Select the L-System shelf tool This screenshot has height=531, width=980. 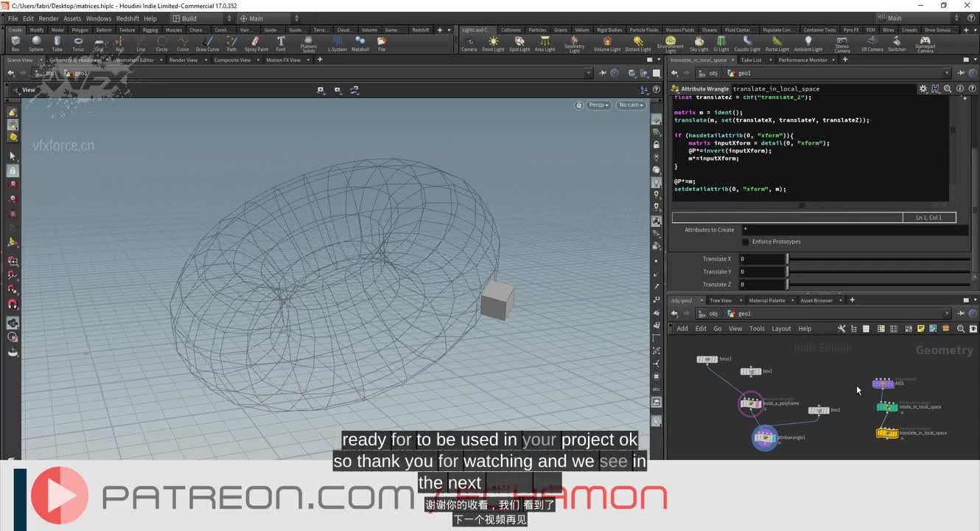pos(337,43)
